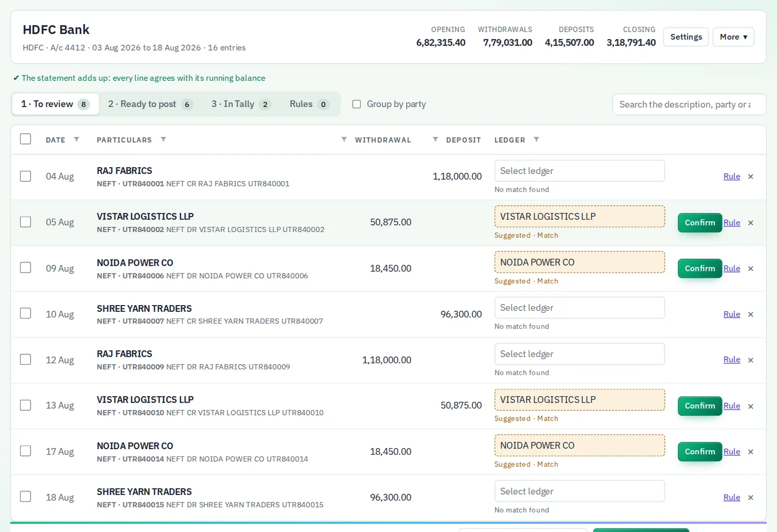Image resolution: width=777 pixels, height=532 pixels.
Task: Click the statement adds up message
Action: 139,78
